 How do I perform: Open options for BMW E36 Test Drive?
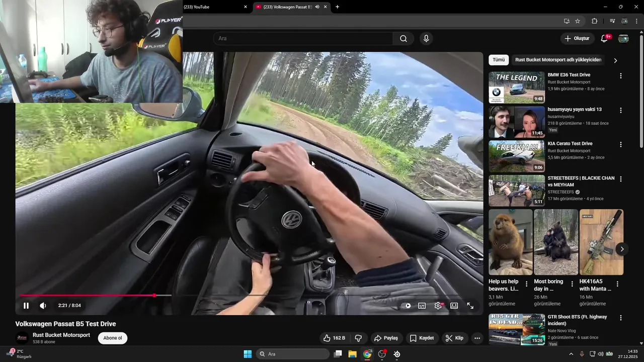point(620,76)
